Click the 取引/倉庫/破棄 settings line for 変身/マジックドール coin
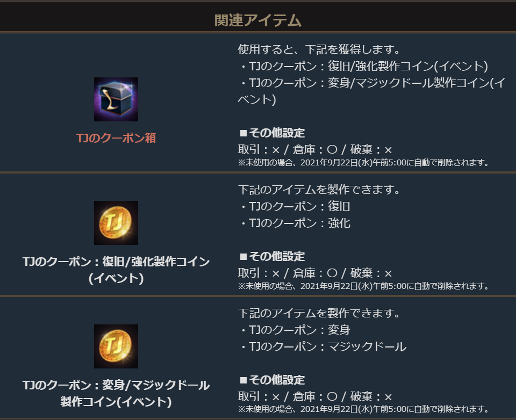 pos(315,396)
